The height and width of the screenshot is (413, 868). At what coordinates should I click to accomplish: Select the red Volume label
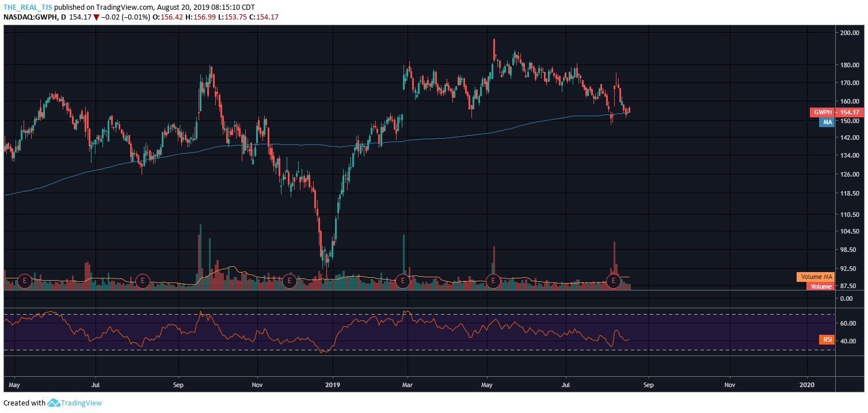click(821, 286)
